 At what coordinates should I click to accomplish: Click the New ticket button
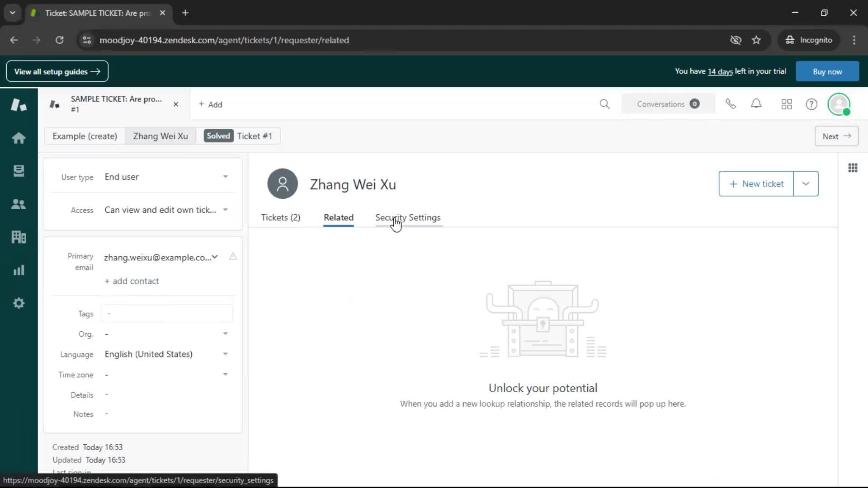click(756, 184)
